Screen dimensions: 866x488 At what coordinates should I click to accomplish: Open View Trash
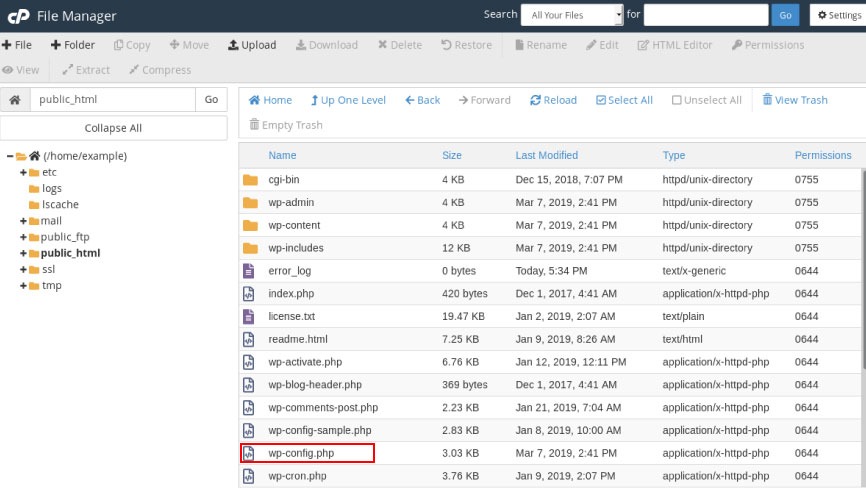[795, 100]
